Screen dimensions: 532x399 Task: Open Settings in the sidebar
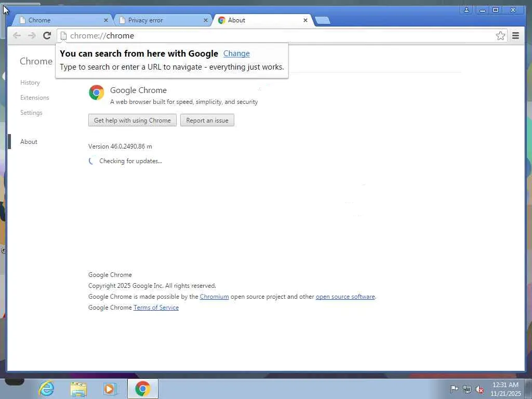[x=31, y=113]
